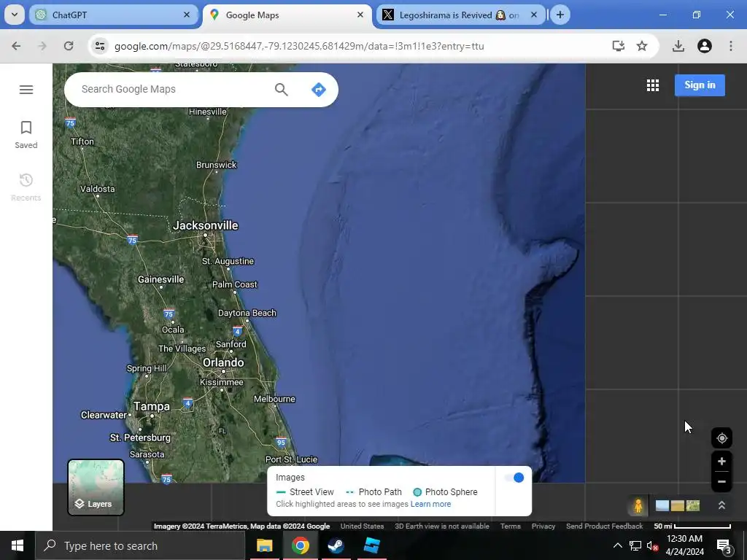
Task: Zoom in with the plus button
Action: click(721, 461)
